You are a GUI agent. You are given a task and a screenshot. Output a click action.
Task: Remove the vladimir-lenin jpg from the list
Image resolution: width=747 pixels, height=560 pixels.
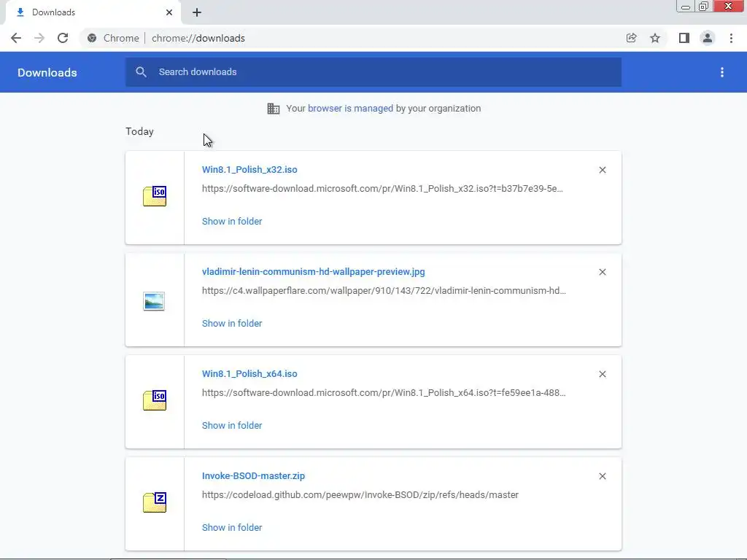603,272
